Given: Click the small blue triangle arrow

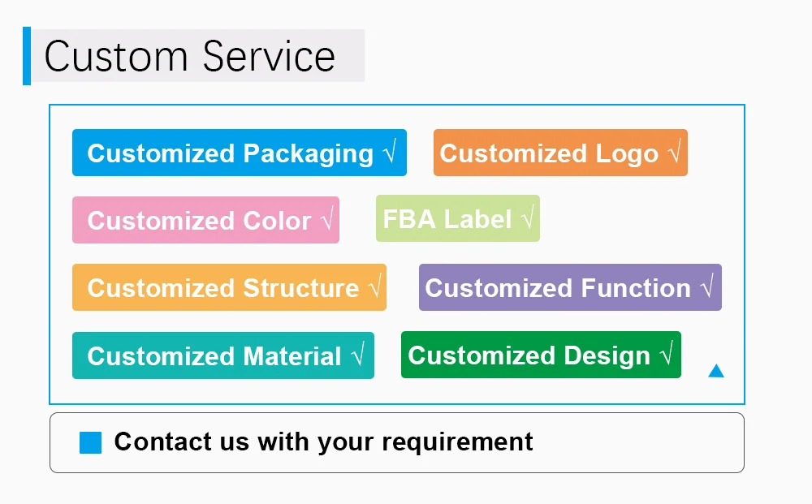Looking at the screenshot, I should 715,371.
